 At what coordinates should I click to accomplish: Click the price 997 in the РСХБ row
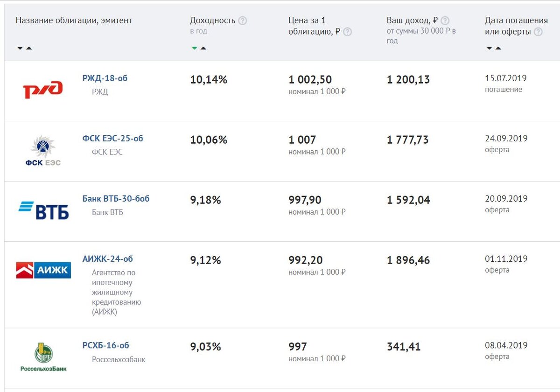[298, 347]
